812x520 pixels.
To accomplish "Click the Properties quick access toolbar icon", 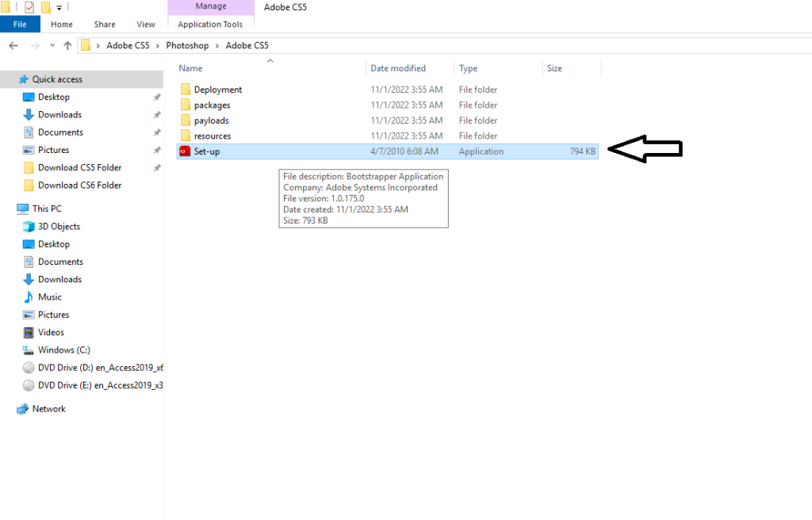I will coord(29,7).
